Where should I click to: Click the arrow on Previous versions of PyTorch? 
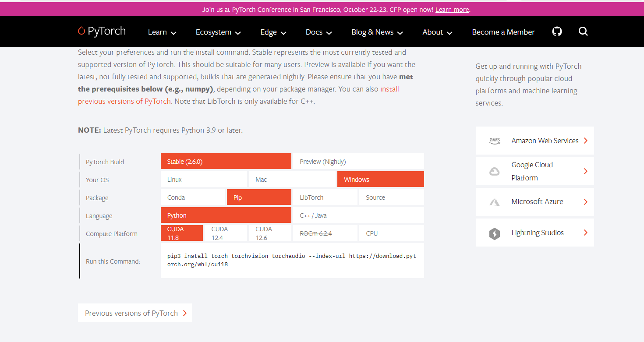coord(185,313)
